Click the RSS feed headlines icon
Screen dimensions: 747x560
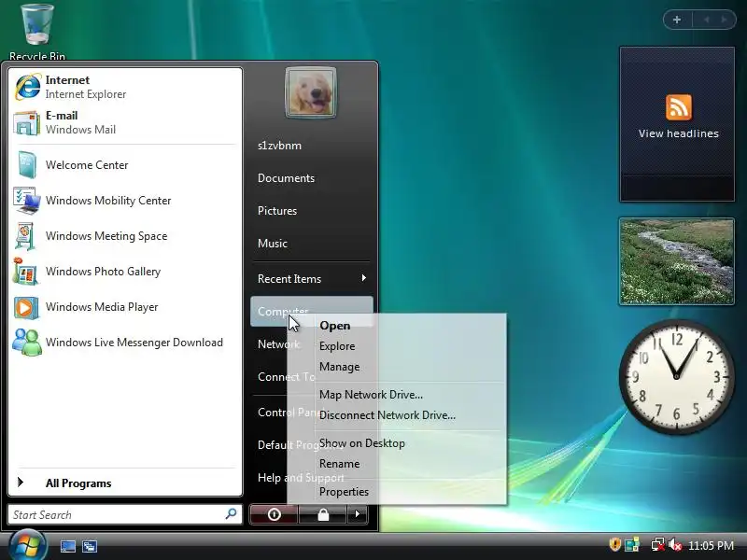point(679,107)
